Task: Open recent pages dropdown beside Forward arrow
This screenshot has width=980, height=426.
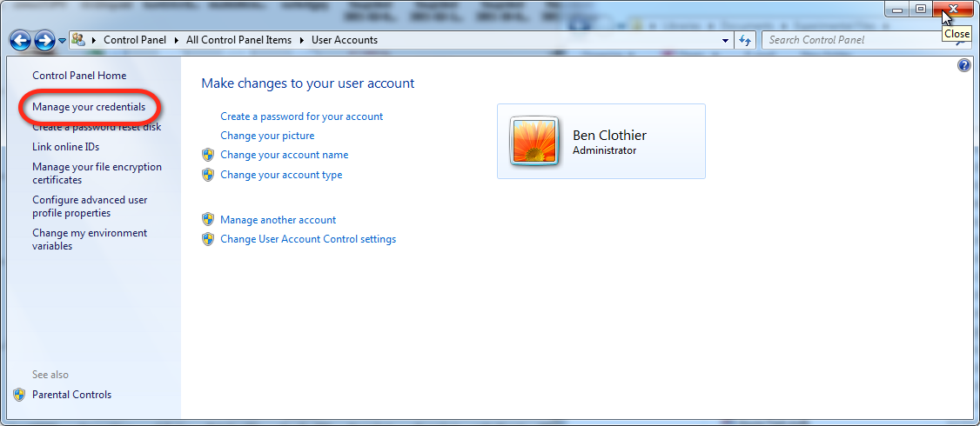Action: [x=62, y=41]
